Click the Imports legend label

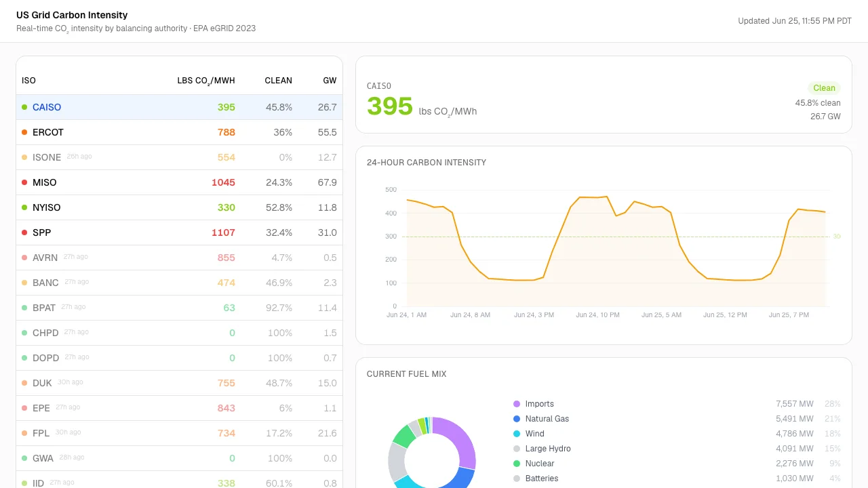coord(540,404)
